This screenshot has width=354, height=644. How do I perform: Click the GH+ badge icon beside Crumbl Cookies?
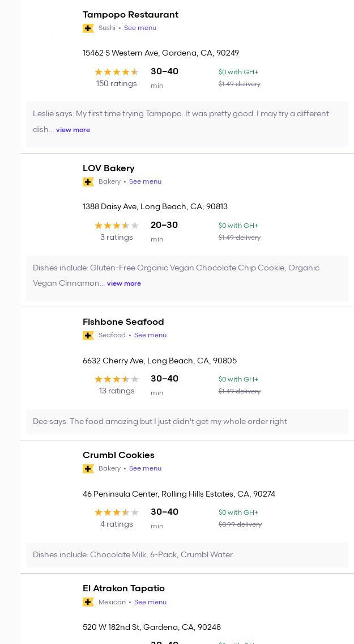pos(88,469)
